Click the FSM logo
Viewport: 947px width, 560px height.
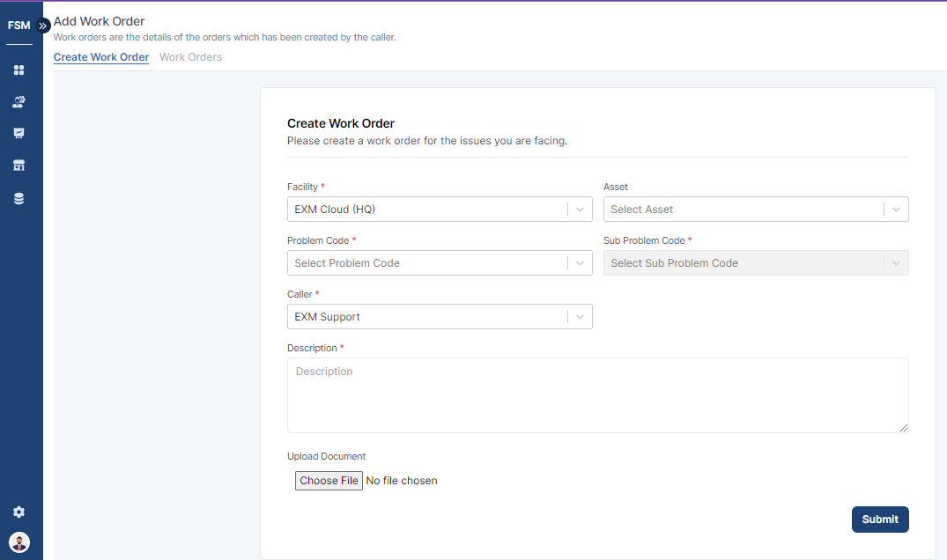tap(18, 26)
